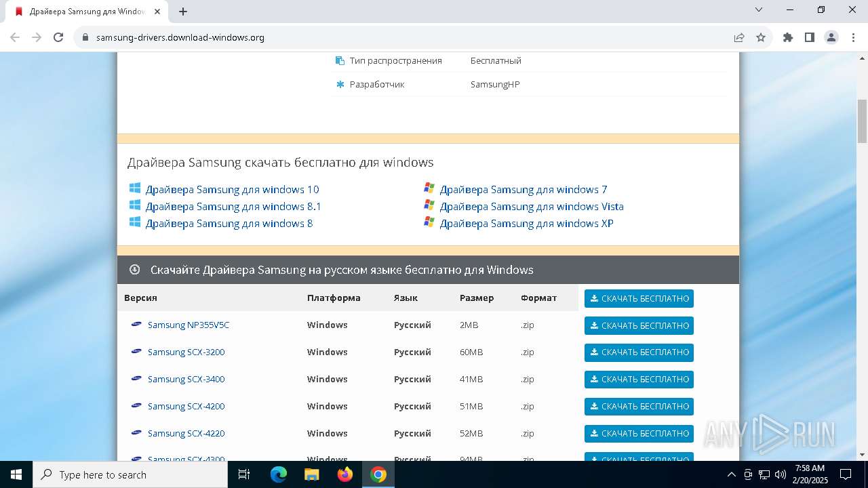Image resolution: width=868 pixels, height=488 pixels.
Task: Open the Chrome profile avatar
Action: point(831,37)
